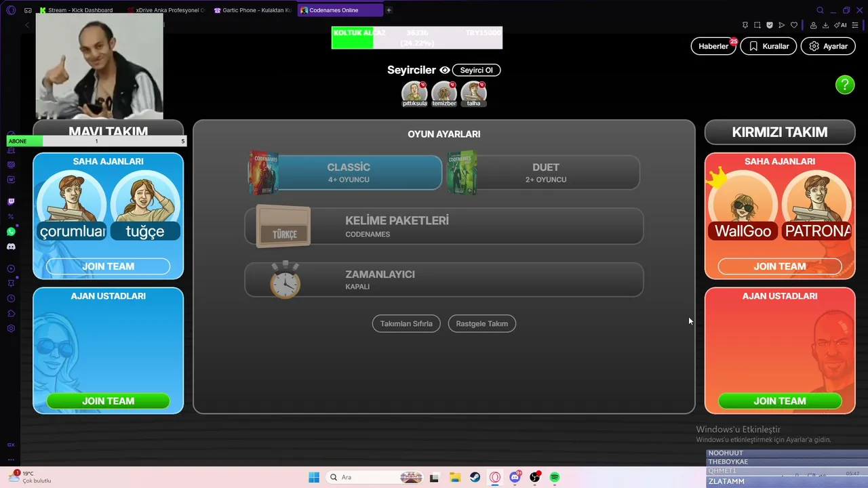The height and width of the screenshot is (488, 868).
Task: Toggle the spectators eye icon
Action: click(x=445, y=70)
